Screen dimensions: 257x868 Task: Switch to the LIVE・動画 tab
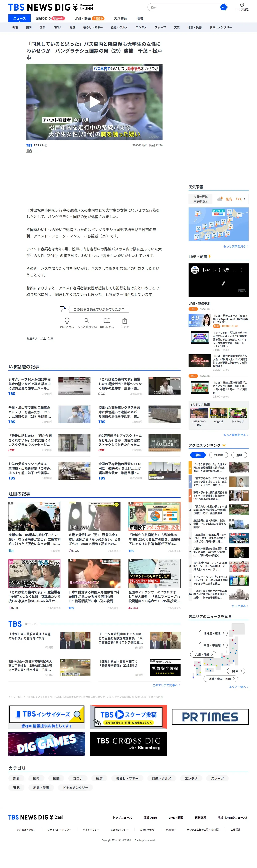tap(89, 18)
